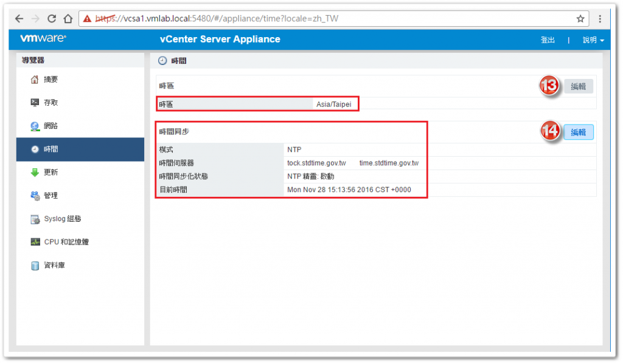623x364 pixels.
Task: Click the Asia/Taipei time zone value
Action: click(334, 105)
